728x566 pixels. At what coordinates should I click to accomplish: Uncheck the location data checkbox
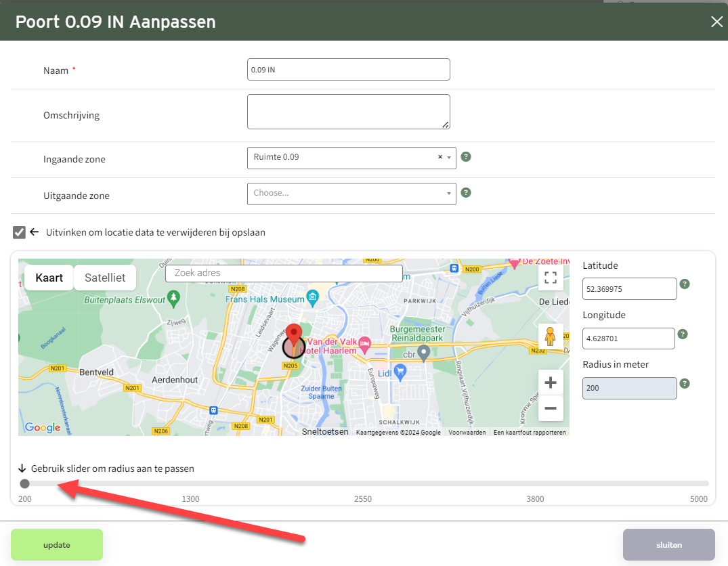[x=20, y=232]
